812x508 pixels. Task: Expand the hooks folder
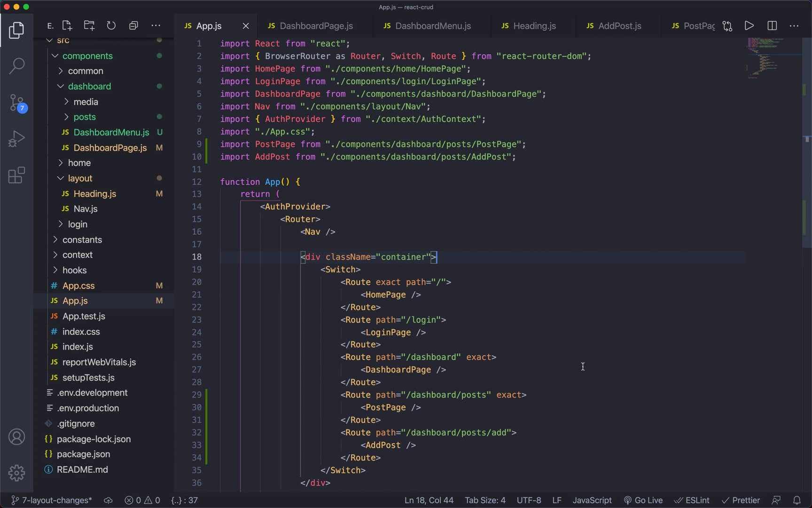75,270
